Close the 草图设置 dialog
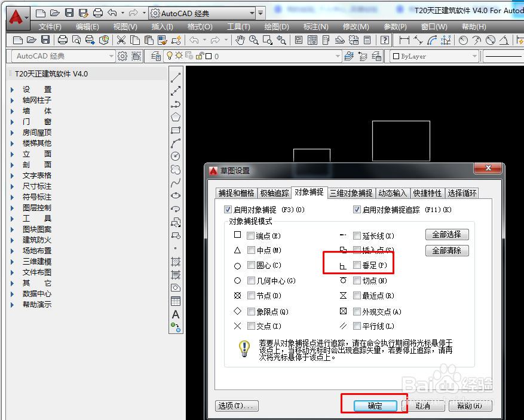The height and width of the screenshot is (420, 524). coord(488,168)
